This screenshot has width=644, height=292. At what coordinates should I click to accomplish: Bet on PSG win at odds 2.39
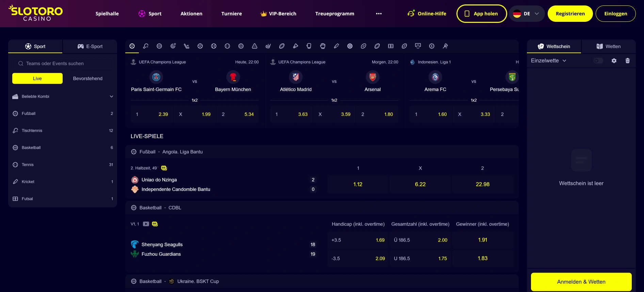[x=152, y=114]
